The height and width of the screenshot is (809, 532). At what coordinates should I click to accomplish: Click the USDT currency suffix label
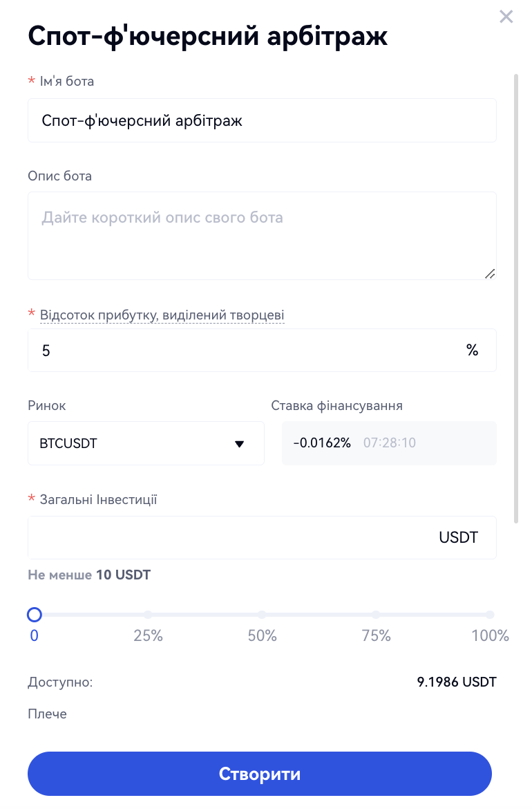(459, 538)
